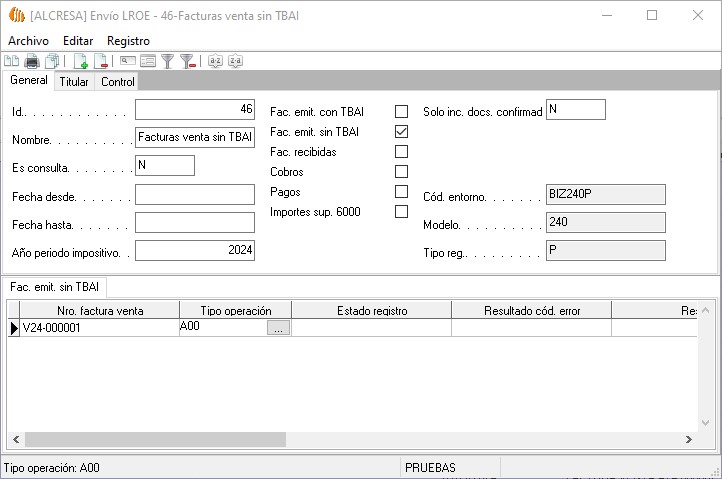Screen dimensions: 722x479
Task: Switch to the Titular tab
Action: point(74,82)
